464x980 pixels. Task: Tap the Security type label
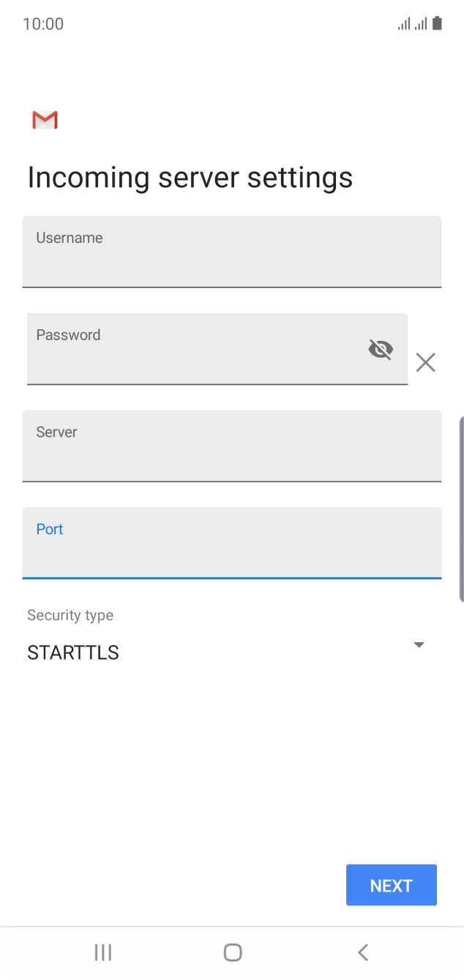(x=70, y=615)
